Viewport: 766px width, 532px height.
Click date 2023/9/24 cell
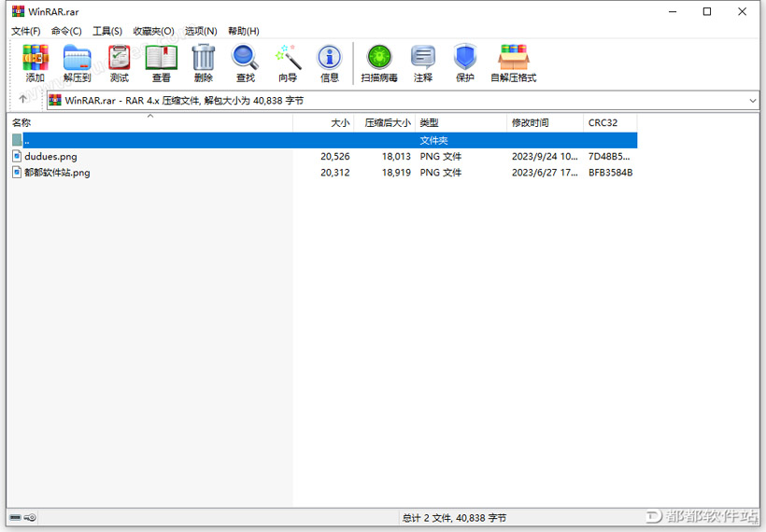tap(545, 157)
